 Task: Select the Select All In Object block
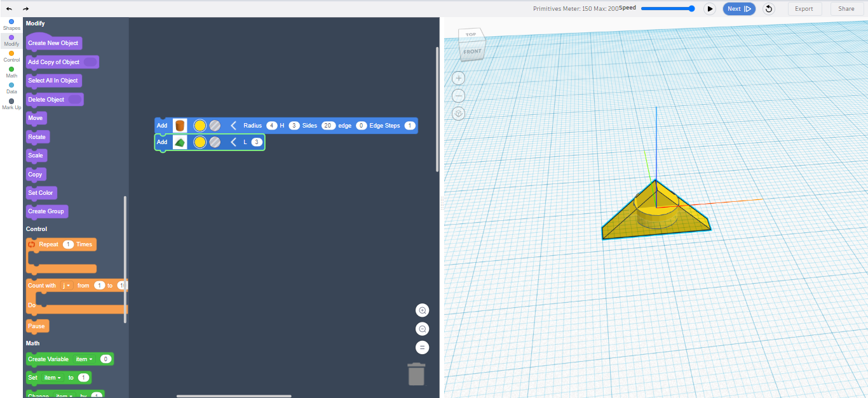tap(53, 81)
